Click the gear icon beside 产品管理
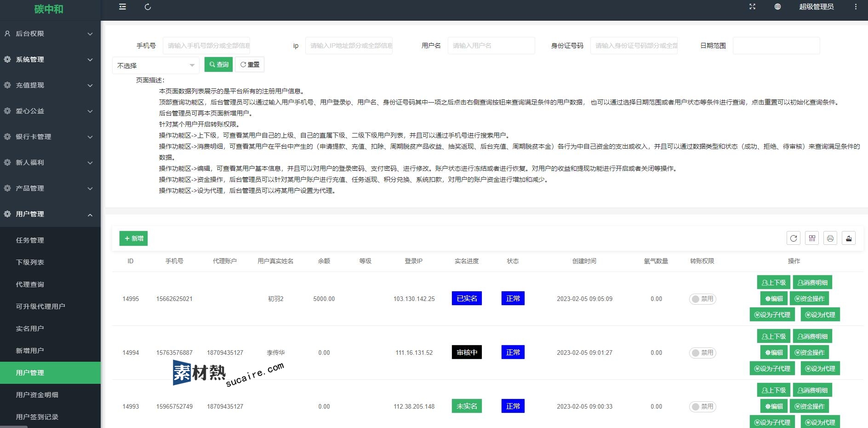868x428 pixels. (7, 188)
